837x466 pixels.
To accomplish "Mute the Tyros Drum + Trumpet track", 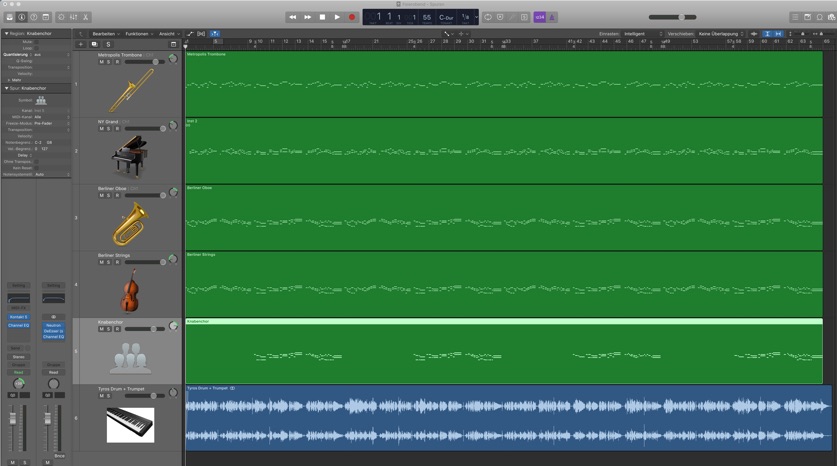I will [x=101, y=396].
